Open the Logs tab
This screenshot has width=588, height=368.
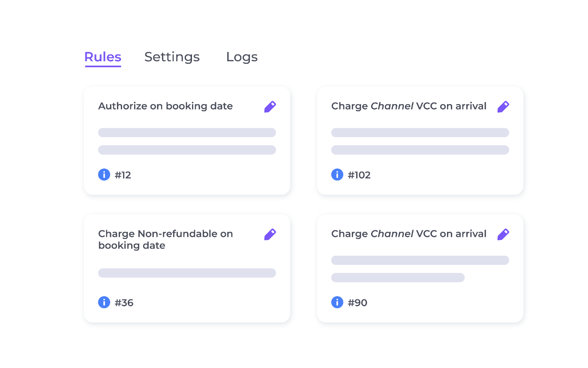coord(242,57)
